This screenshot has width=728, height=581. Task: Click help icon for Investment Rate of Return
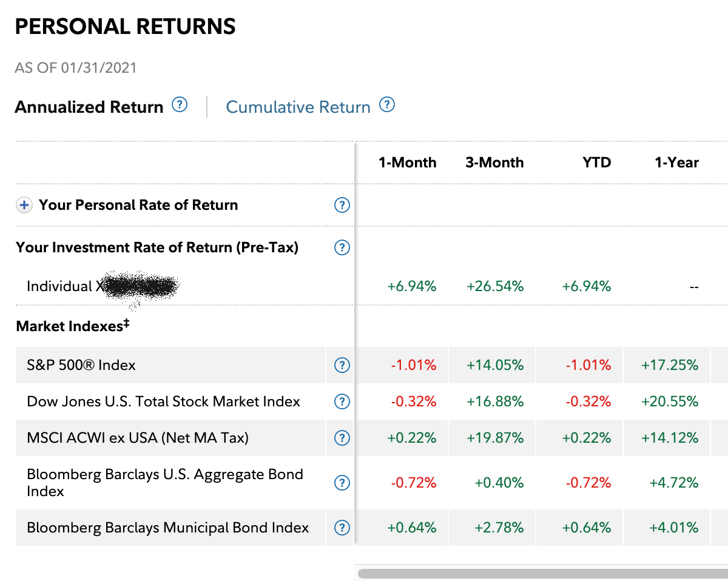click(x=342, y=247)
